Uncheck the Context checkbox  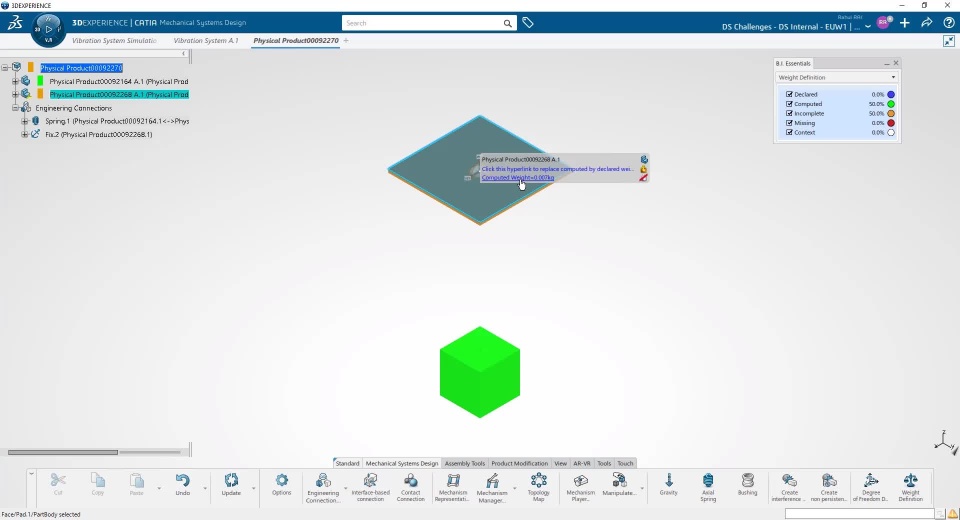(789, 132)
